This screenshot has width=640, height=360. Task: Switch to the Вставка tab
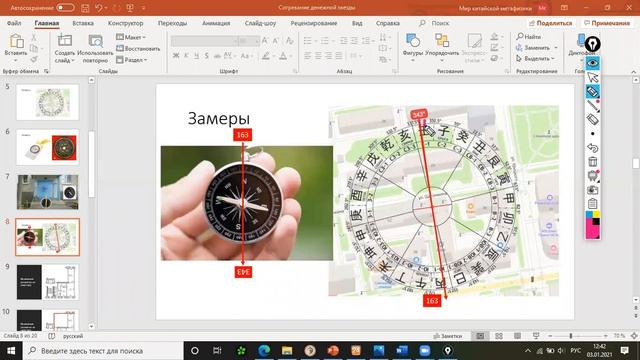click(83, 23)
